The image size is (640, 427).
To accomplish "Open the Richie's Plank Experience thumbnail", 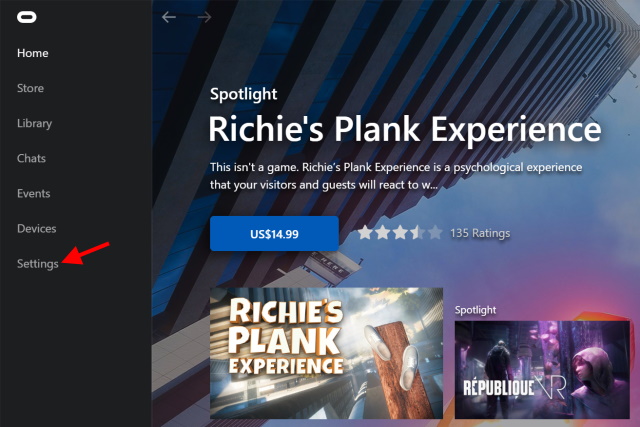I will point(326,353).
